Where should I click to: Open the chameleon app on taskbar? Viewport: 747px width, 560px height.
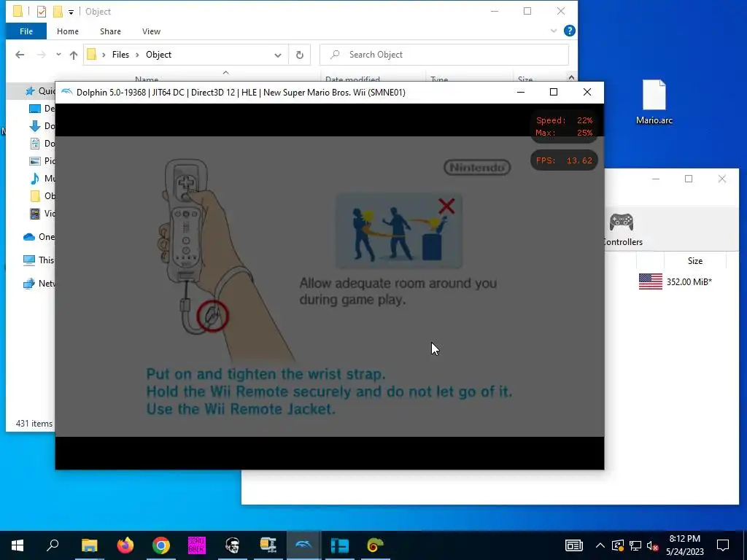pyautogui.click(x=375, y=545)
